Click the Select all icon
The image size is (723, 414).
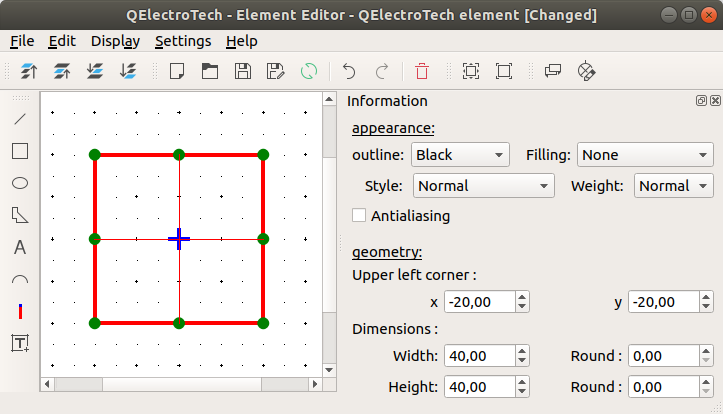[471, 71]
